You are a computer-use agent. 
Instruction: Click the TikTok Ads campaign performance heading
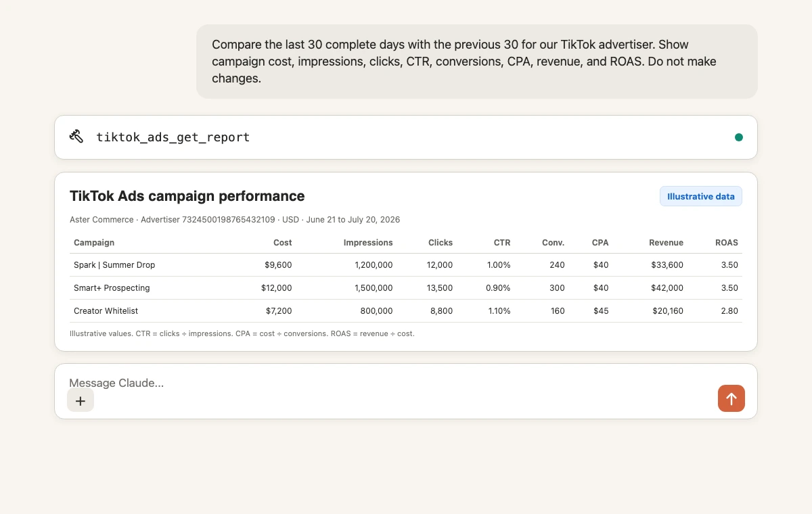tap(187, 196)
